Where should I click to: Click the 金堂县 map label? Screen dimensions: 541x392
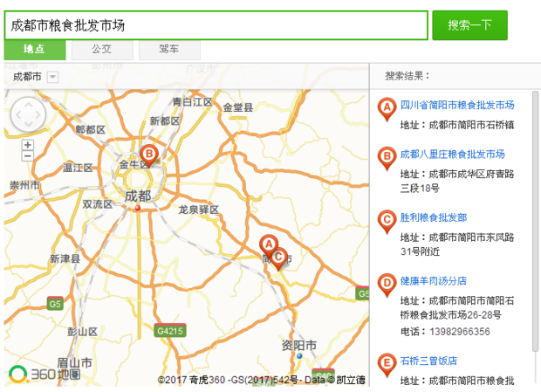pyautogui.click(x=237, y=107)
